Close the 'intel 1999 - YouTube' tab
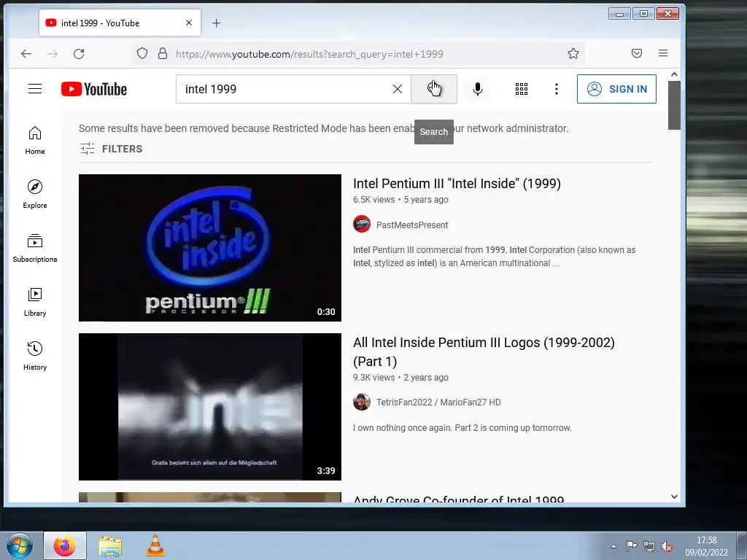This screenshot has width=747, height=560. (189, 23)
